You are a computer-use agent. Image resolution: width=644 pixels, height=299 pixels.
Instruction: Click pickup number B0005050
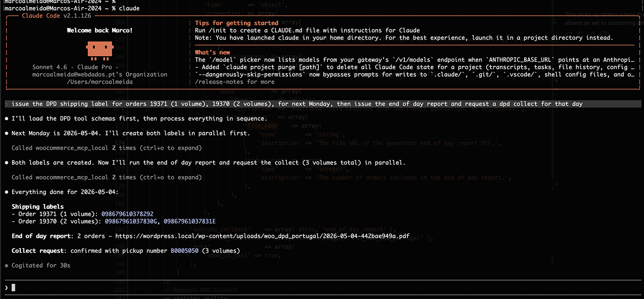pos(185,251)
